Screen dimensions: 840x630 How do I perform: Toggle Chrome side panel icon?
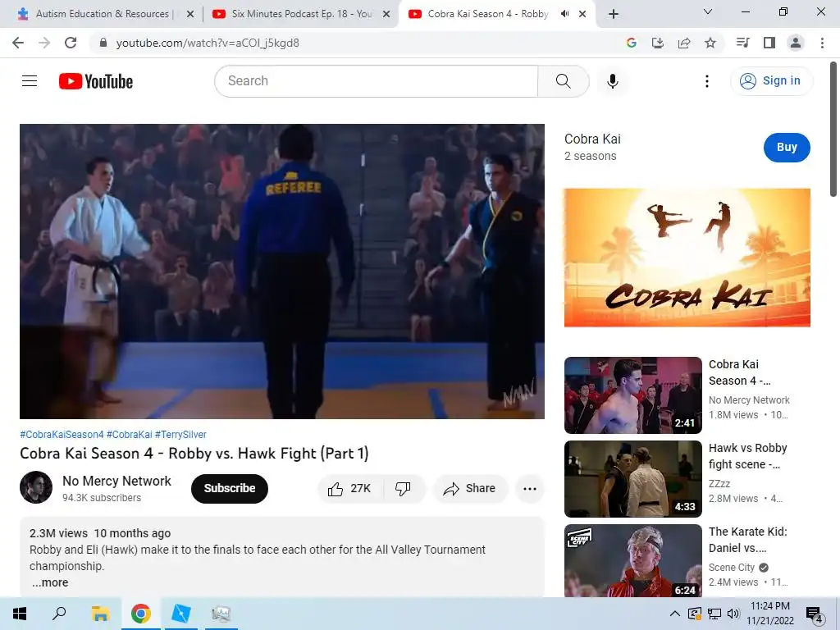(x=769, y=43)
